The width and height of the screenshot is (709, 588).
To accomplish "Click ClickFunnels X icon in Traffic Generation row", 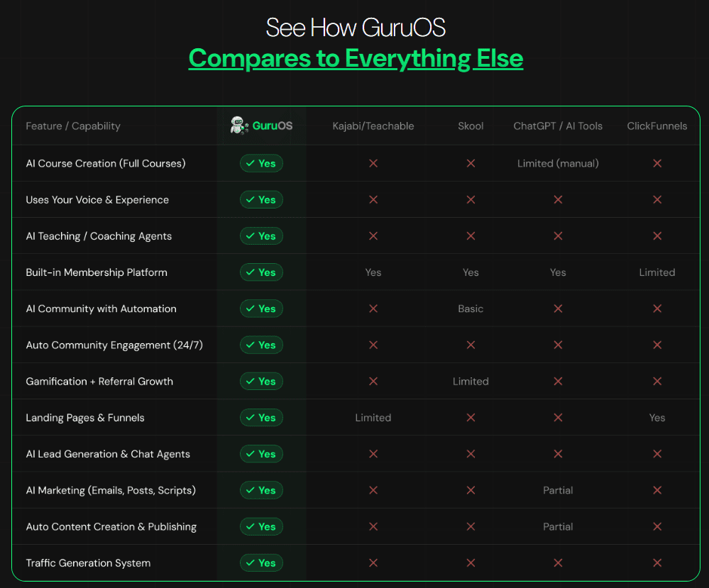I will (657, 563).
